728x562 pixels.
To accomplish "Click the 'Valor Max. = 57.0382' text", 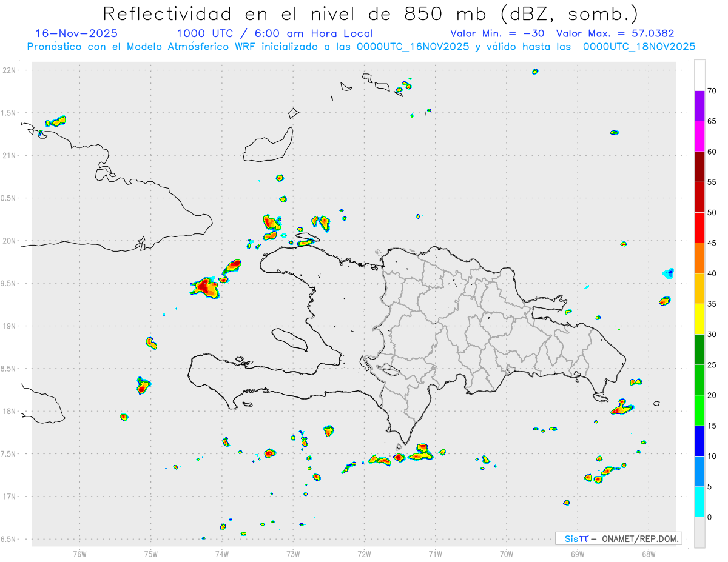I will [615, 33].
